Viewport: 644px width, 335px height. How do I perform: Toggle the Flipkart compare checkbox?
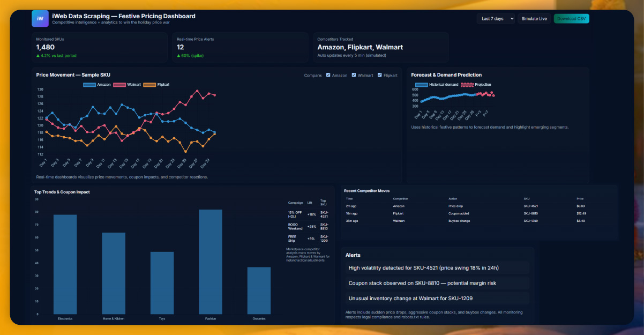pyautogui.click(x=380, y=76)
